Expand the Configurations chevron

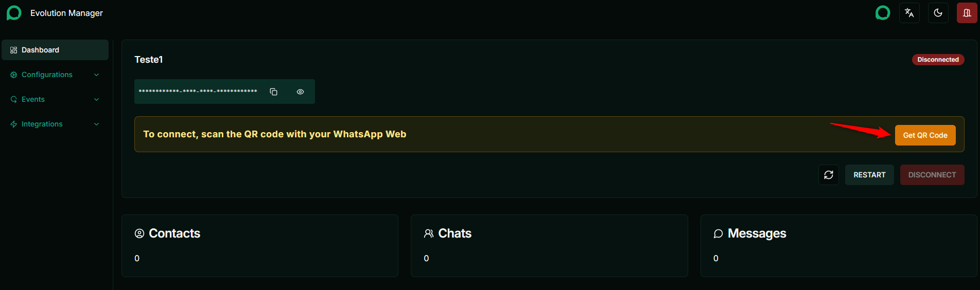tap(96, 75)
